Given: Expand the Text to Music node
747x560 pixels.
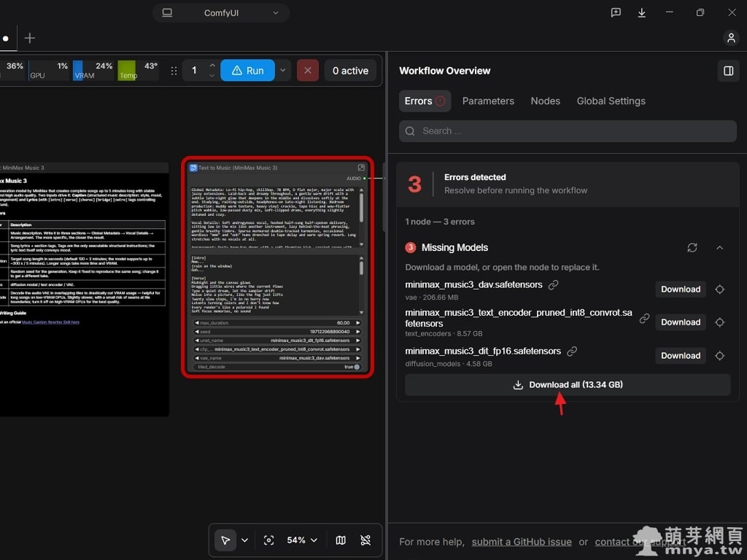Looking at the screenshot, I should point(361,168).
